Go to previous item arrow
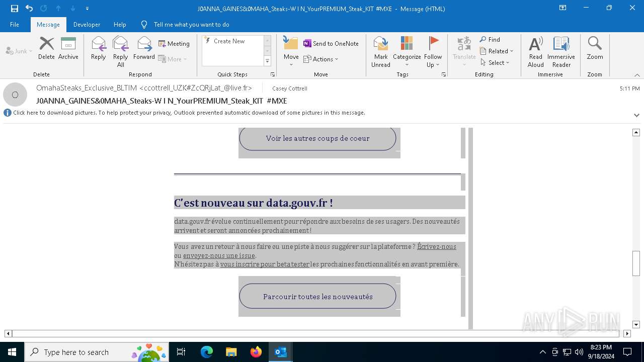The height and width of the screenshot is (362, 644). 58,8
